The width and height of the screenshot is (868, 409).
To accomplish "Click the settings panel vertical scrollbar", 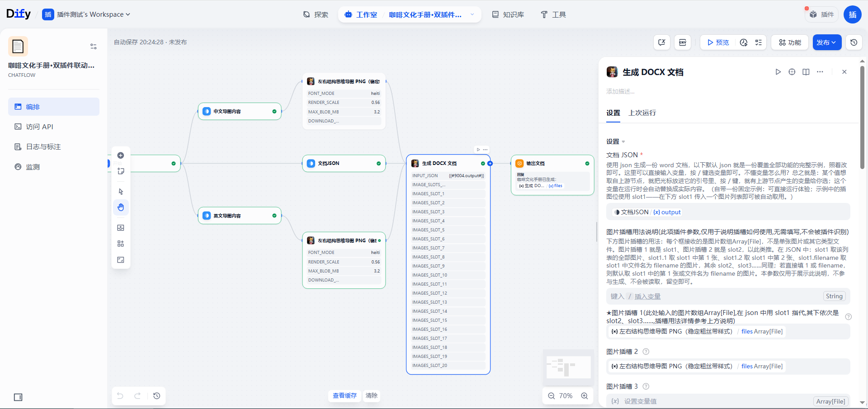I will 863,118.
